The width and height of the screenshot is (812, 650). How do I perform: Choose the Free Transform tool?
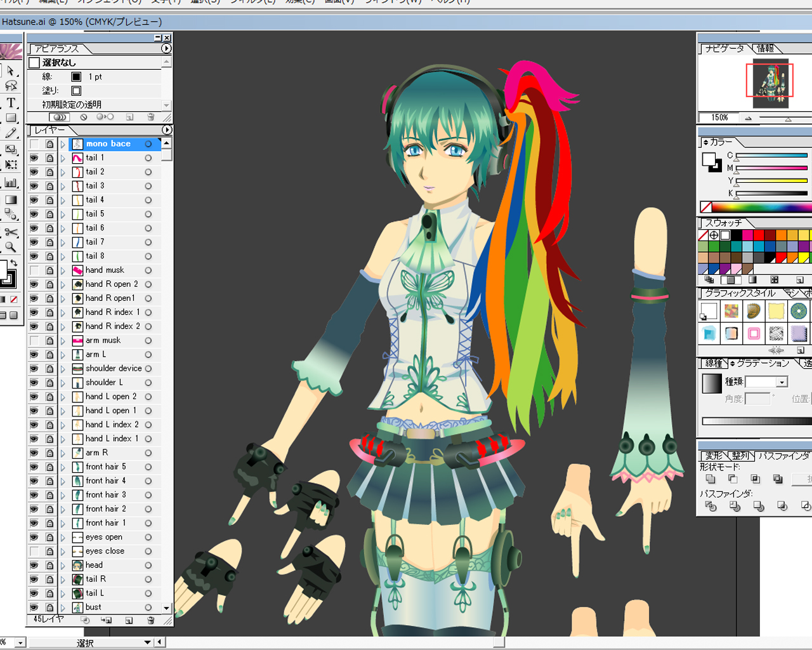[x=11, y=164]
